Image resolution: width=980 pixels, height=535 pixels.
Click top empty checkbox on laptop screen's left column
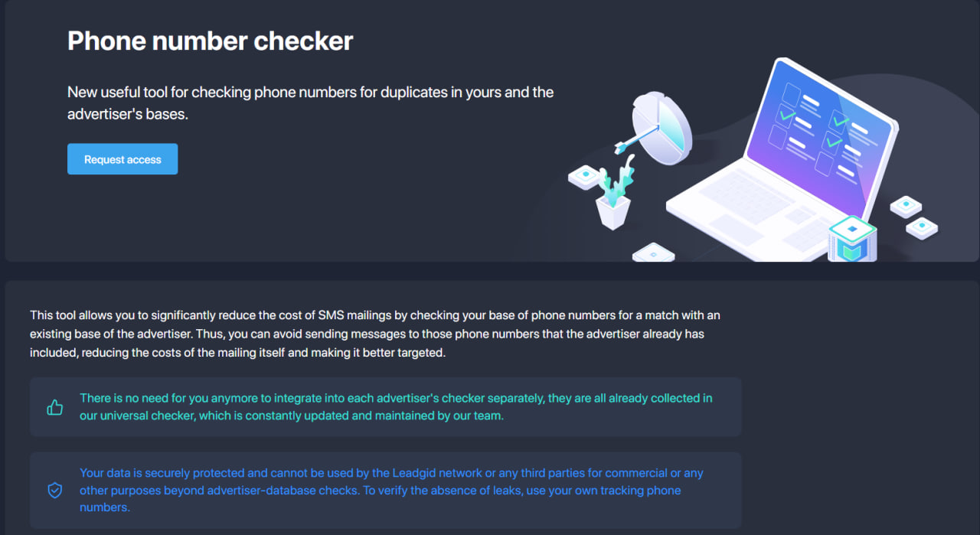(791, 95)
